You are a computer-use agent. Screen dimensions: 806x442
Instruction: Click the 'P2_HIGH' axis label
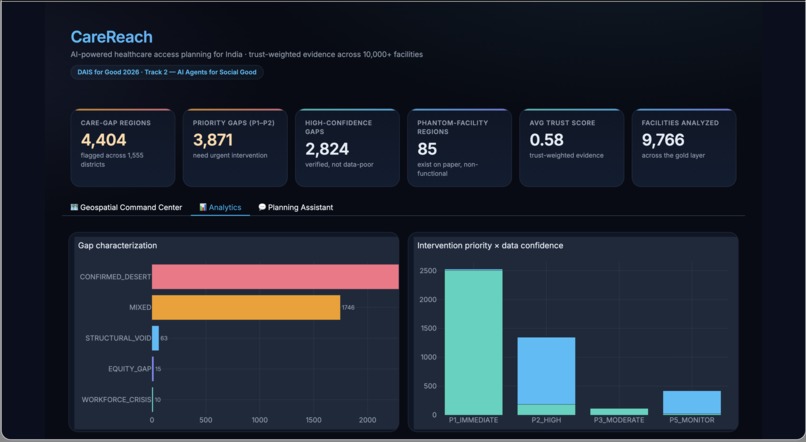546,420
